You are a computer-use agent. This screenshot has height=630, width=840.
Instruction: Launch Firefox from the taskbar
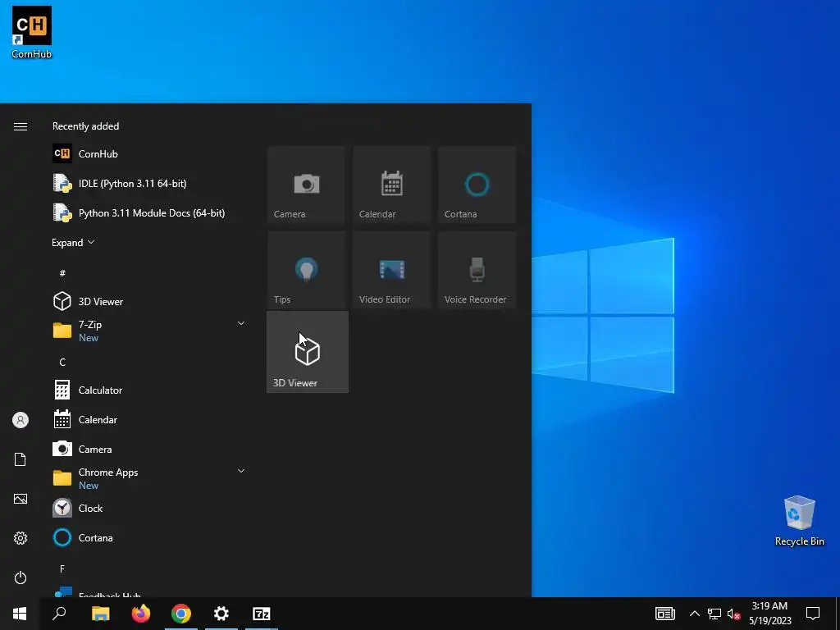click(141, 614)
